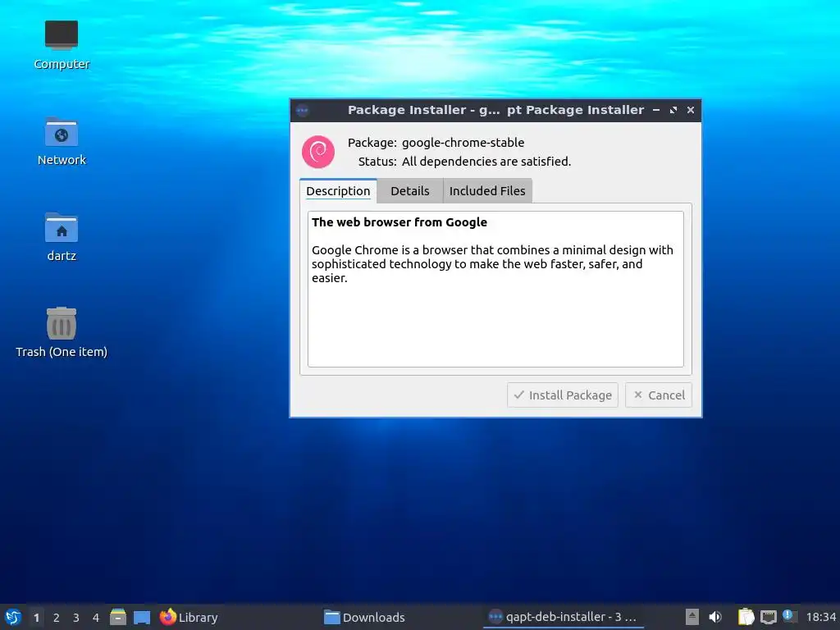Image resolution: width=840 pixels, height=630 pixels.
Task: Click the show desktop panel icon
Action: coord(142,617)
